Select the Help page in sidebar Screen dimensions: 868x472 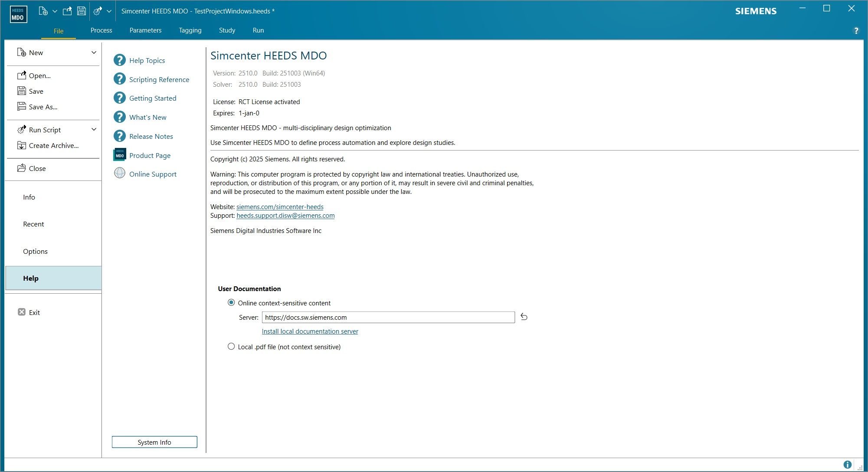coord(53,278)
